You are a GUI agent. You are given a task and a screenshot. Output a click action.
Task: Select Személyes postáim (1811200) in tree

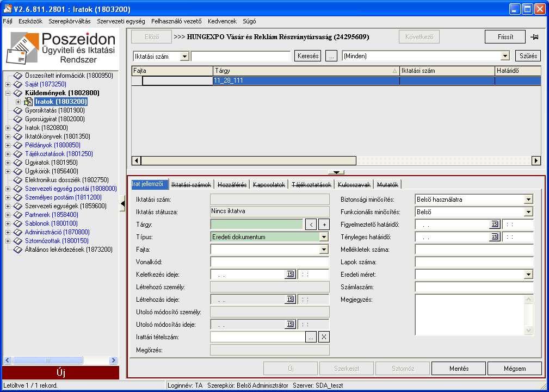63,197
